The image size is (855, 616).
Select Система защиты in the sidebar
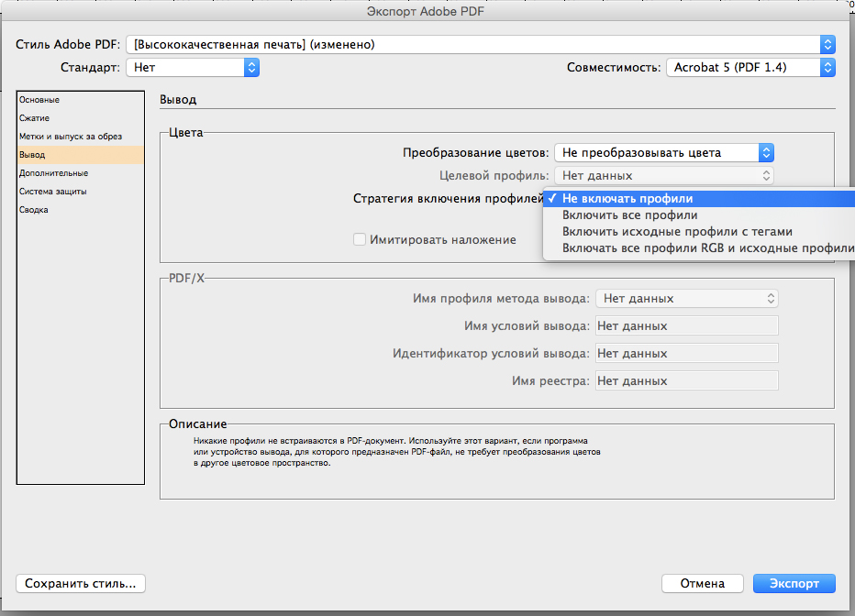(x=81, y=192)
